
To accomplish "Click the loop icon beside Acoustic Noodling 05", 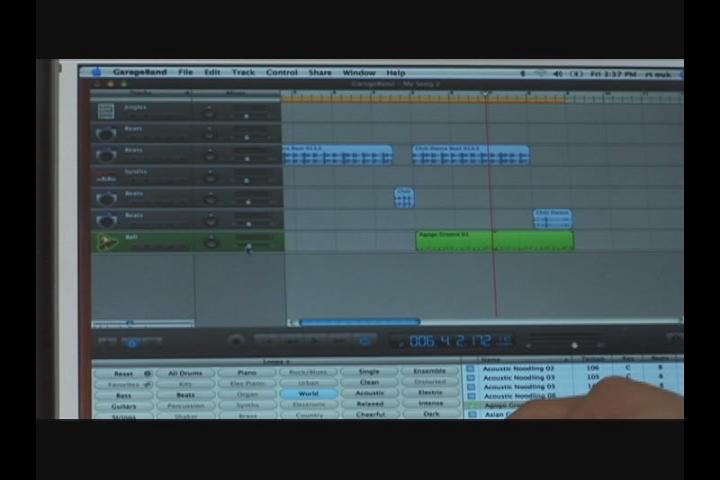I will click(471, 387).
